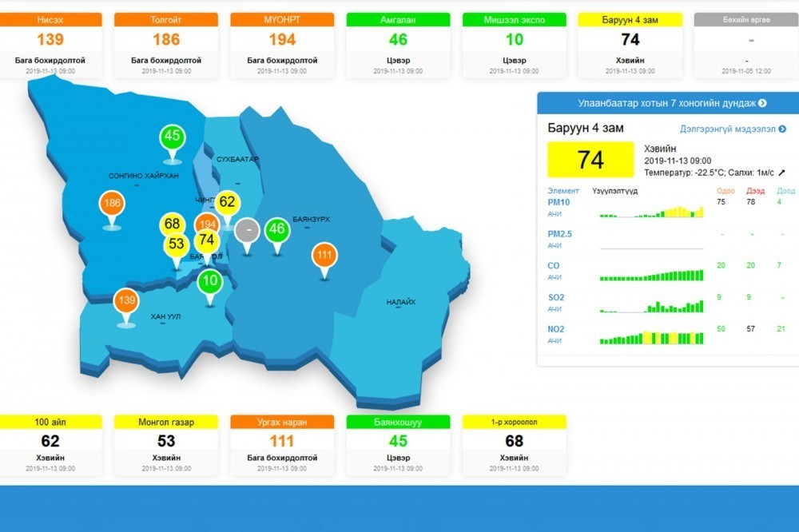The width and height of the screenshot is (799, 532).
Task: Select the green 10 map pin
Action: click(x=209, y=281)
